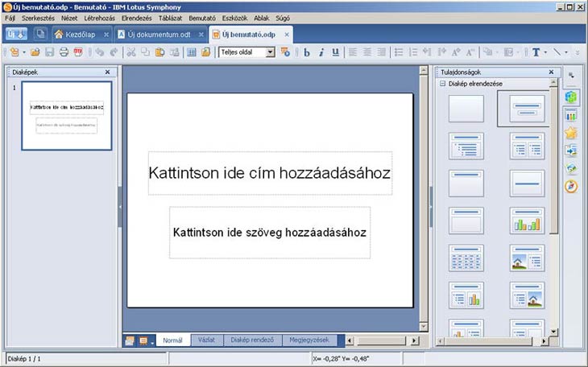Open the star icon in right sidebar
The width and height of the screenshot is (588, 367).
click(572, 133)
